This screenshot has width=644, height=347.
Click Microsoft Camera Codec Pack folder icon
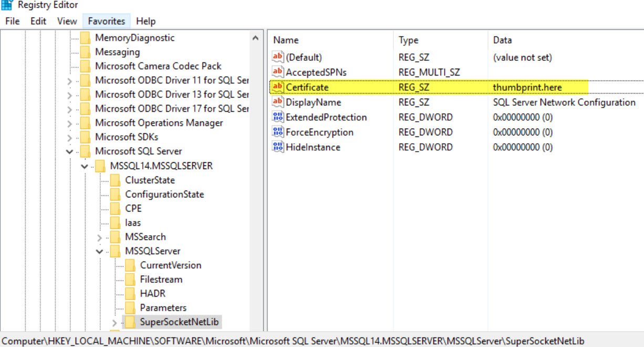tap(85, 66)
